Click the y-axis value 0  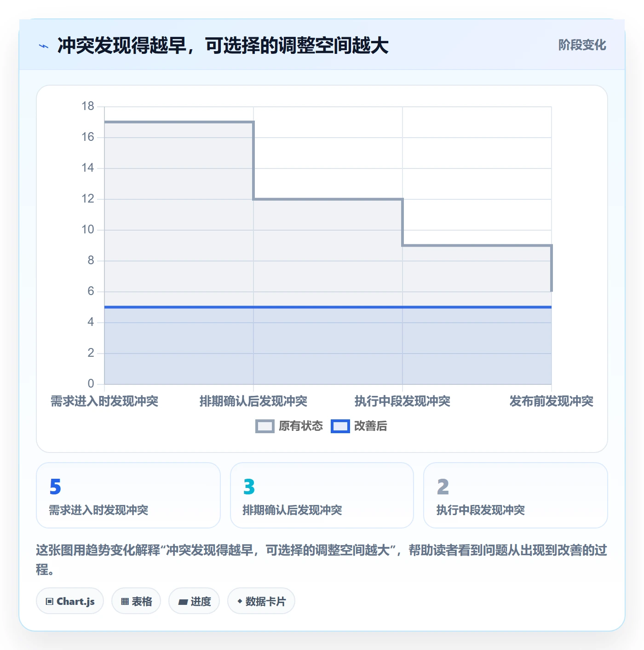(91, 384)
